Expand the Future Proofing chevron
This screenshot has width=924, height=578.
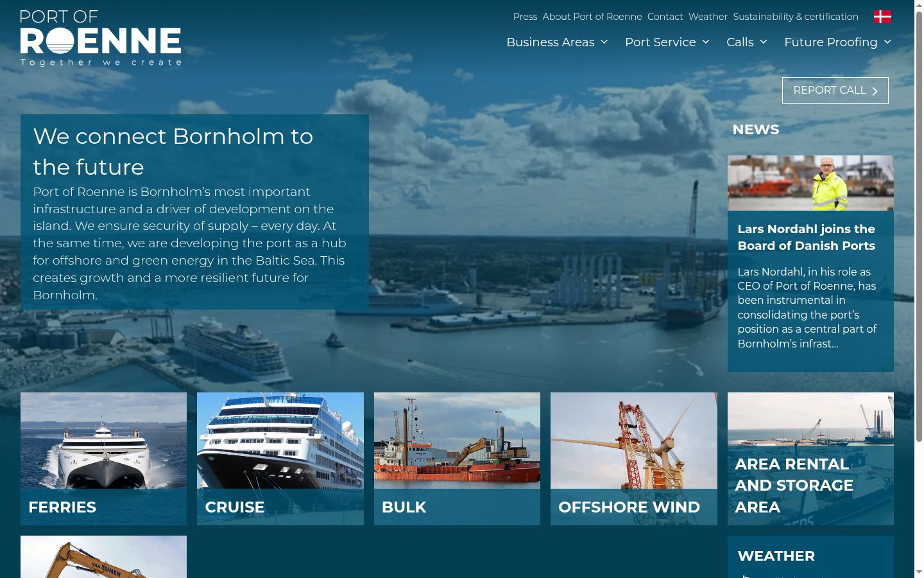tap(887, 42)
